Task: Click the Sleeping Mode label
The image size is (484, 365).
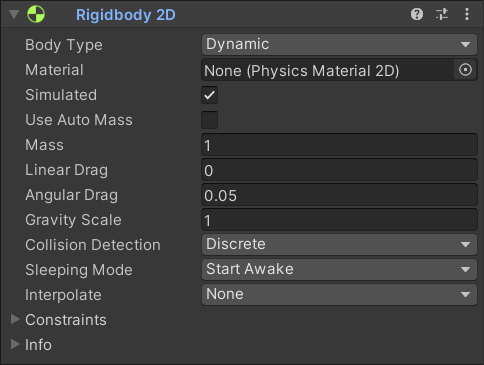Action: point(79,270)
